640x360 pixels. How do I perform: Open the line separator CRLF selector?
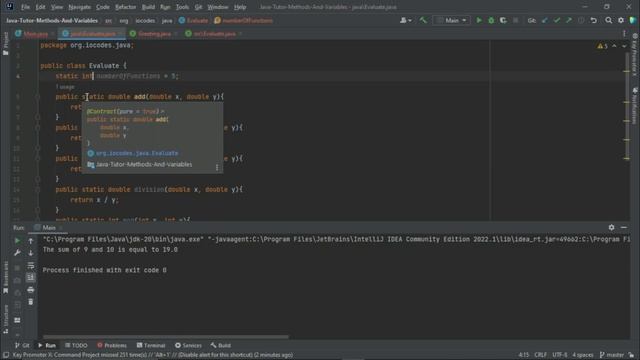coord(540,355)
